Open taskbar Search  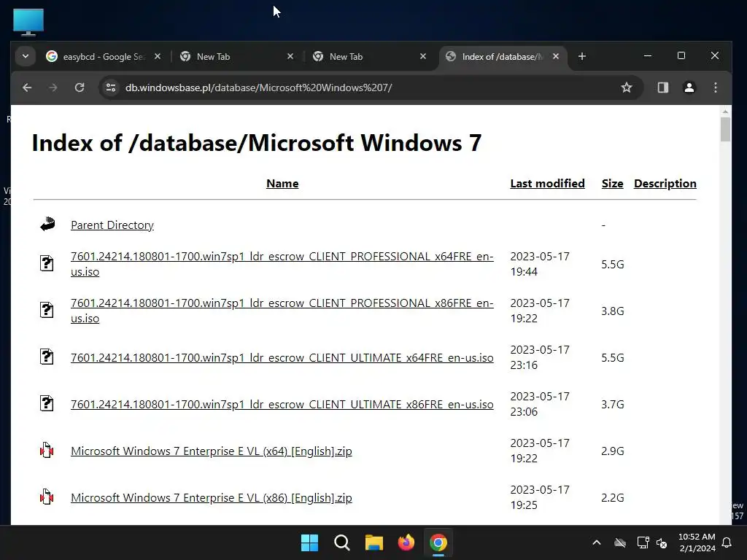point(342,542)
